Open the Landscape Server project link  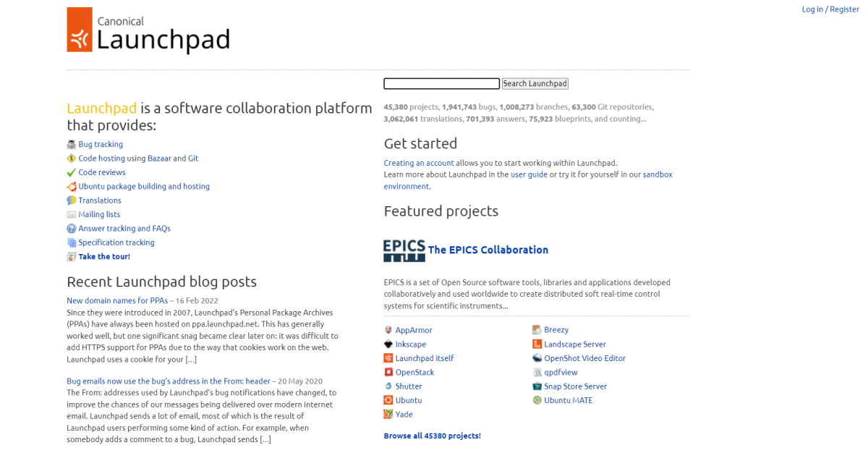(x=575, y=344)
